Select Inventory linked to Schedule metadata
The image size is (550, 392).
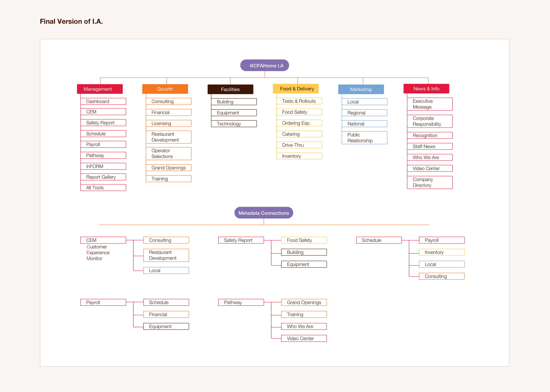(x=442, y=252)
